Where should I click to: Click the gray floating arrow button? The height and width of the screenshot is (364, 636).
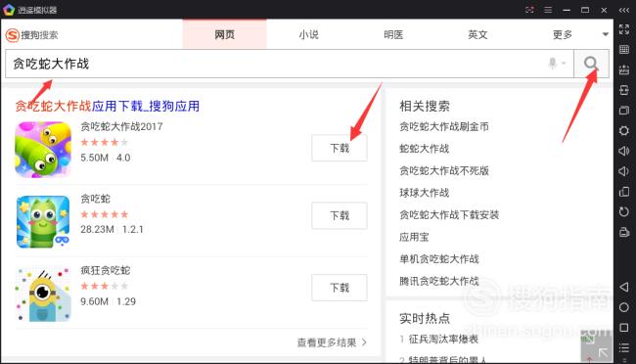point(596,347)
